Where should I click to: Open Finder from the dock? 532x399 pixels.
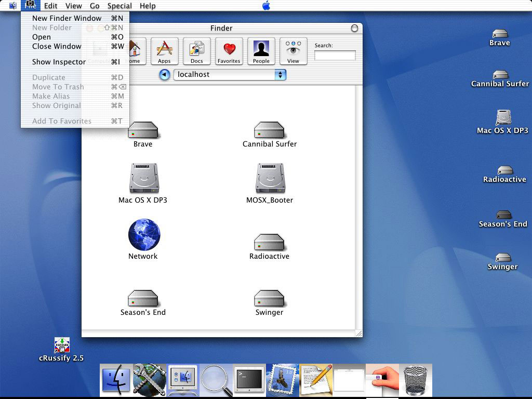116,380
